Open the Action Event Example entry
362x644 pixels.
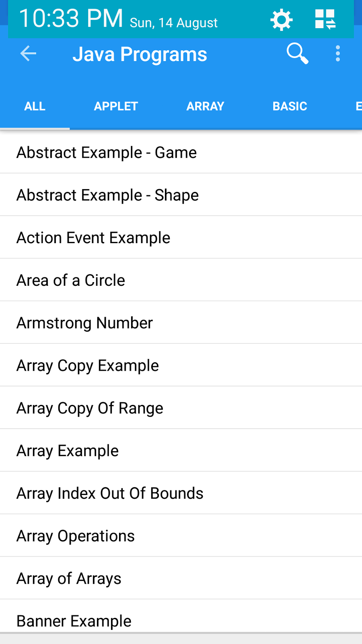(x=93, y=237)
